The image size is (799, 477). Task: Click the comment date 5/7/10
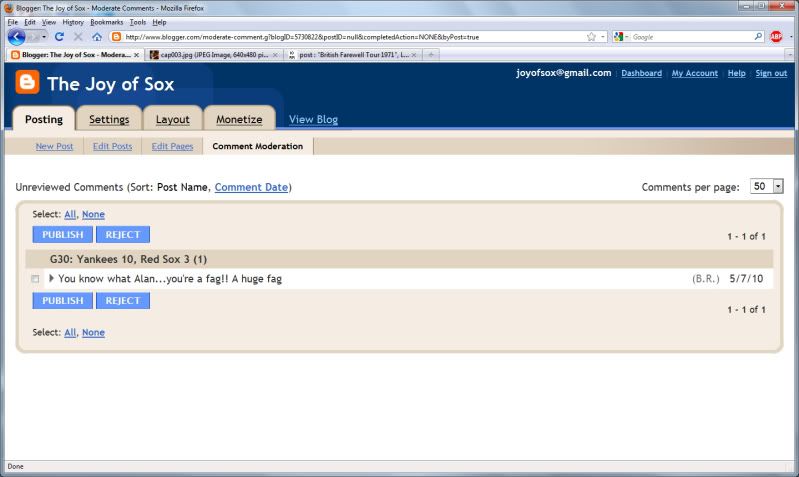[746, 278]
